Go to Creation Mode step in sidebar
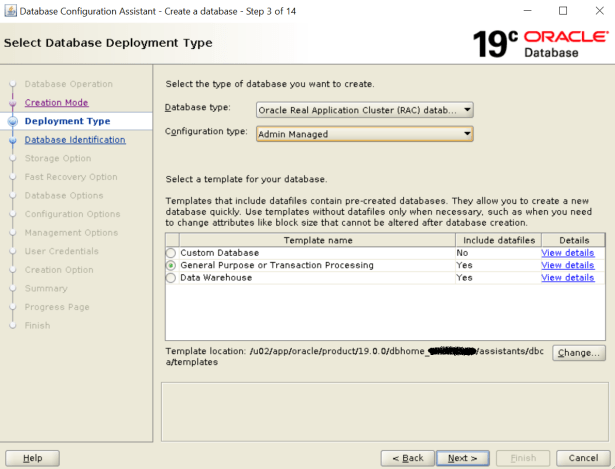This screenshot has height=469, width=615. pos(56,103)
